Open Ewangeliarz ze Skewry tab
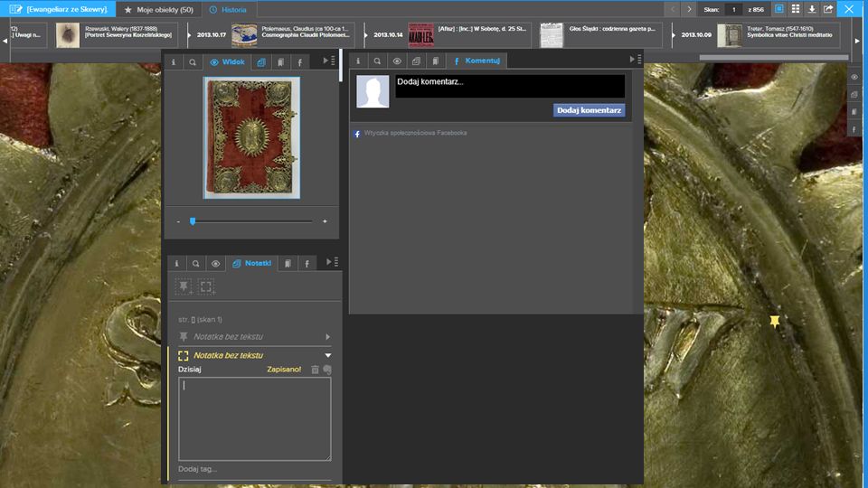Screen dimensions: 868x488 (58, 9)
